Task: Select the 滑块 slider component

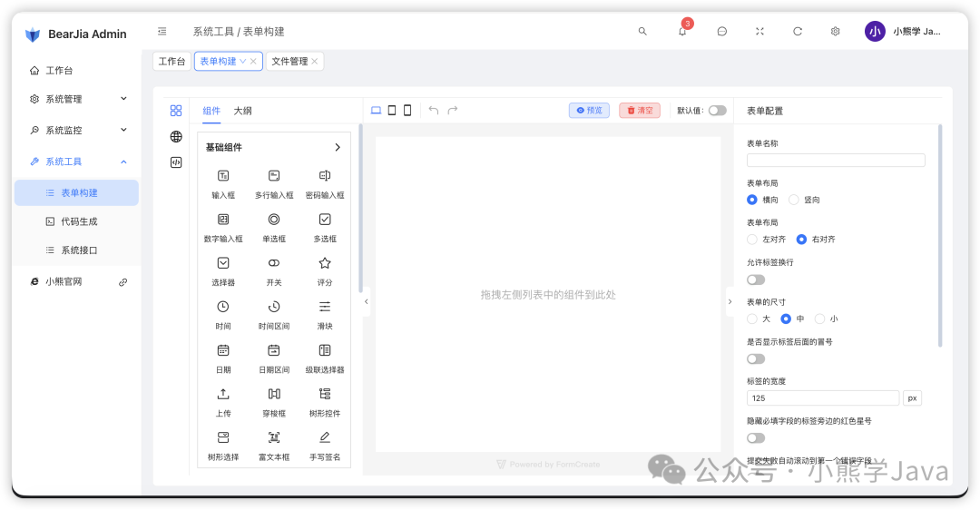Action: 324,316
